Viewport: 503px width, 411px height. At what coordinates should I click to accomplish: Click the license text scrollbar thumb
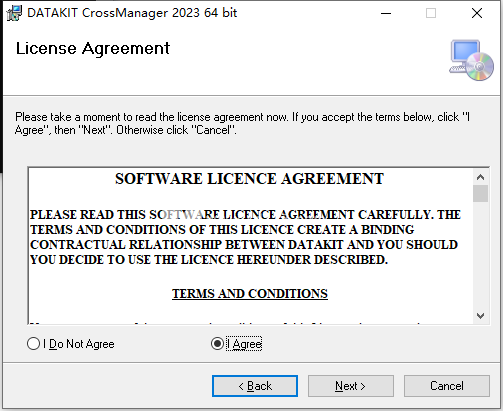pos(480,193)
